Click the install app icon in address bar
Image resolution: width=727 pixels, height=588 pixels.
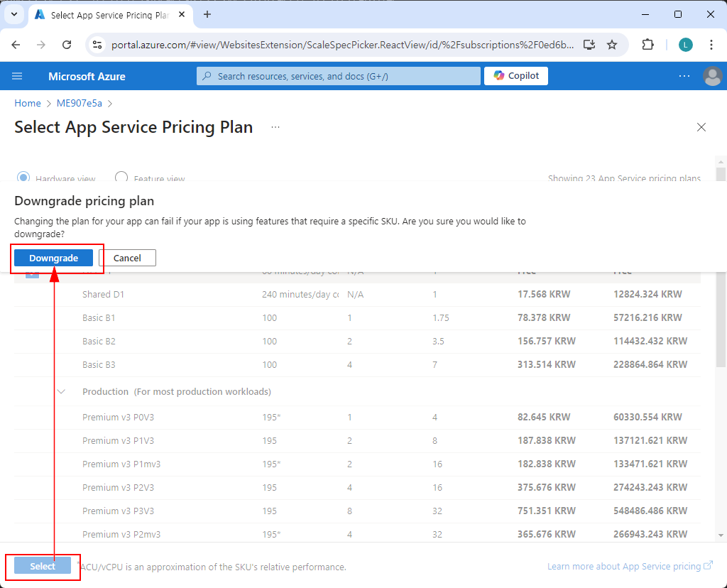pos(589,45)
